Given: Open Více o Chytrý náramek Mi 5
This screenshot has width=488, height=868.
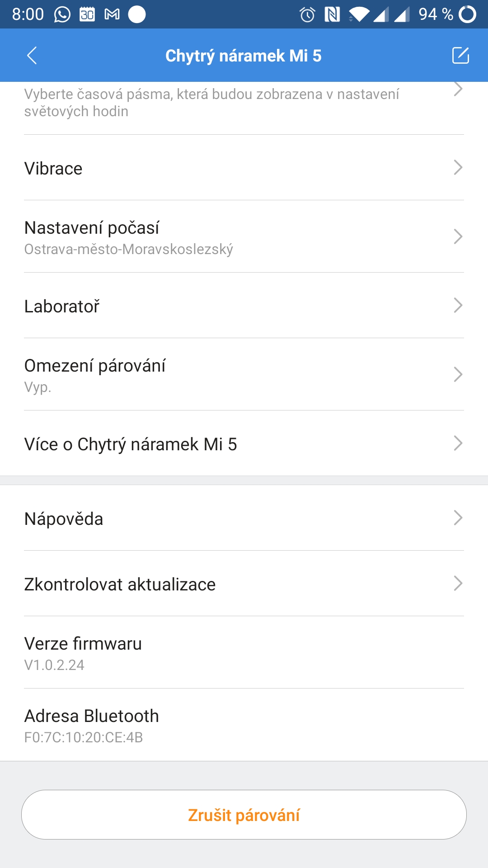Looking at the screenshot, I should (244, 443).
